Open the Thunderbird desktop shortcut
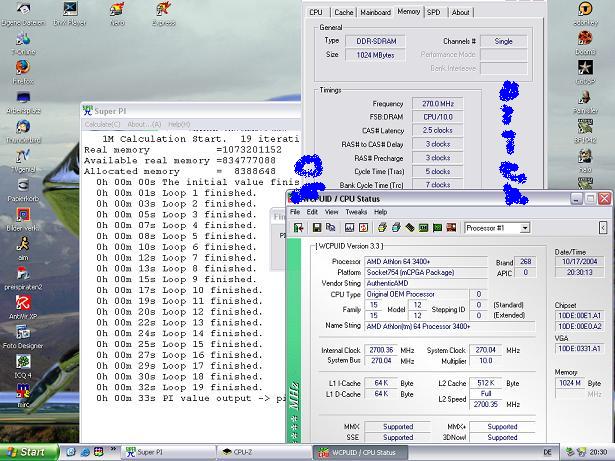Screen dimensions: 615x461 23,131
